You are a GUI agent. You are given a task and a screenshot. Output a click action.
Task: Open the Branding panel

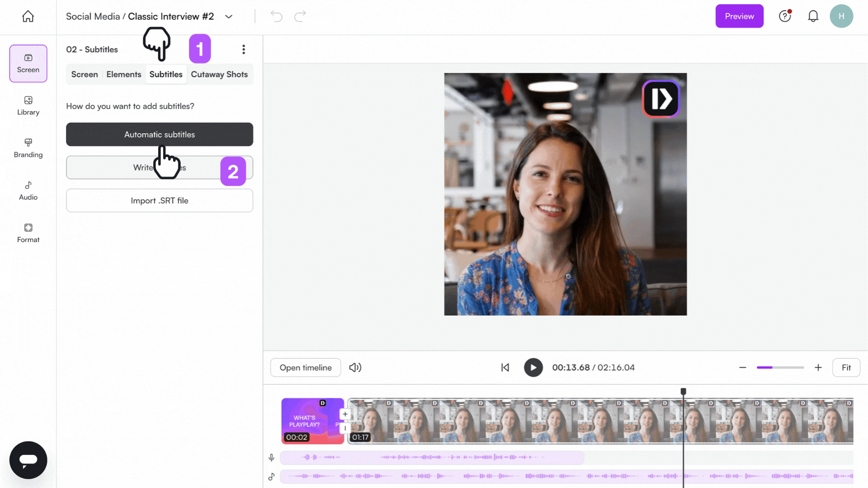click(28, 147)
